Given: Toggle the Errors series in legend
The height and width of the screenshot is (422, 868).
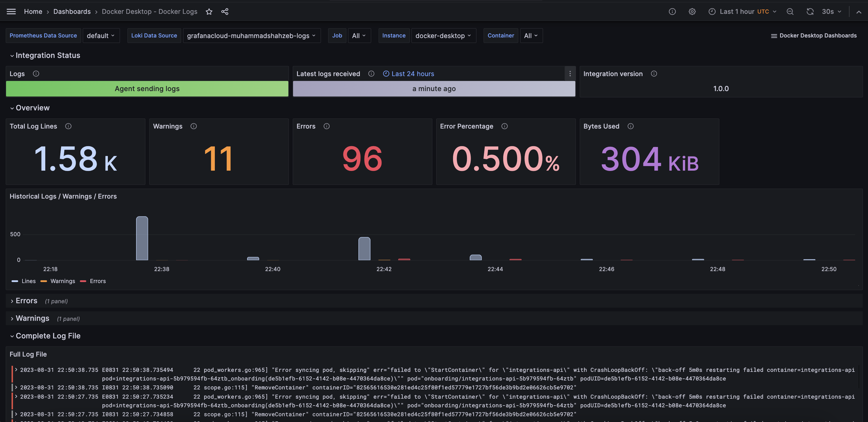Looking at the screenshot, I should [x=98, y=281].
